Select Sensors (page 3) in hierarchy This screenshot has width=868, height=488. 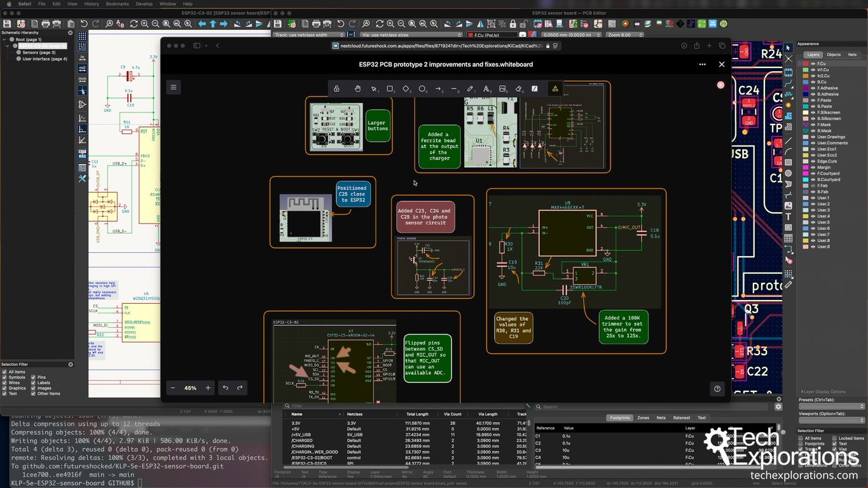coord(39,52)
